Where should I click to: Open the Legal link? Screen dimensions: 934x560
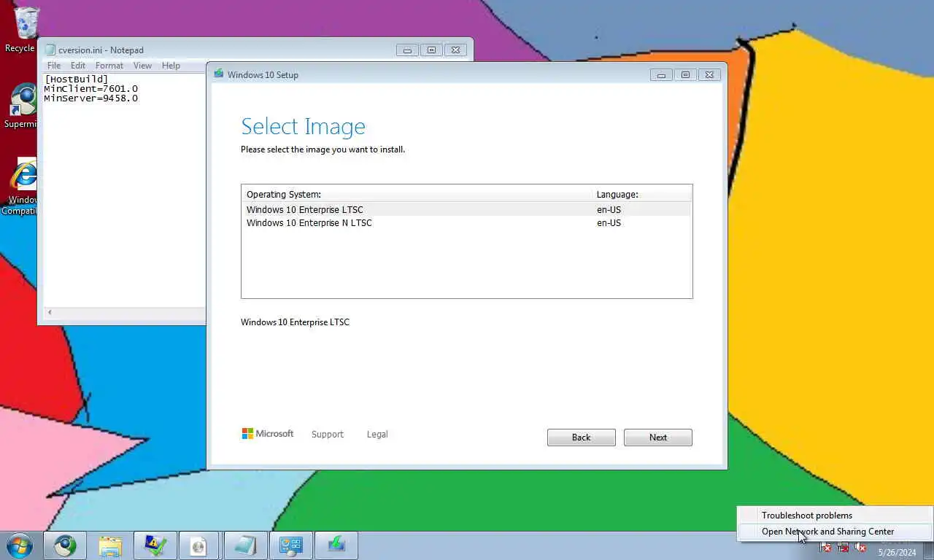377,434
